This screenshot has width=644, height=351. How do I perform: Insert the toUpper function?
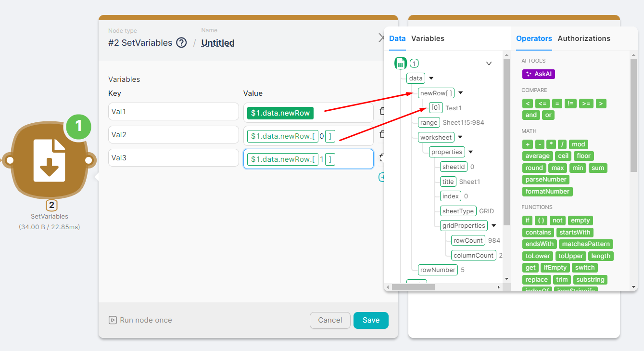coord(570,256)
